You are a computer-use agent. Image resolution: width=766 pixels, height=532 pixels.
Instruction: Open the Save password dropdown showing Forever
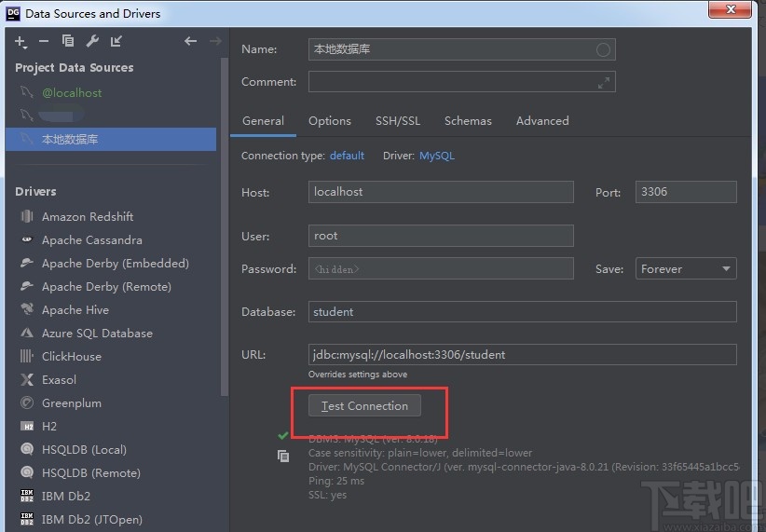[686, 268]
